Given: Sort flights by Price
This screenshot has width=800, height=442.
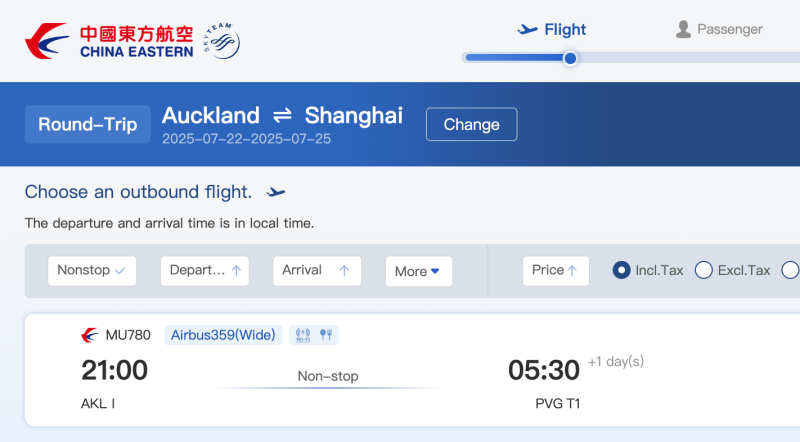Looking at the screenshot, I should 555,270.
